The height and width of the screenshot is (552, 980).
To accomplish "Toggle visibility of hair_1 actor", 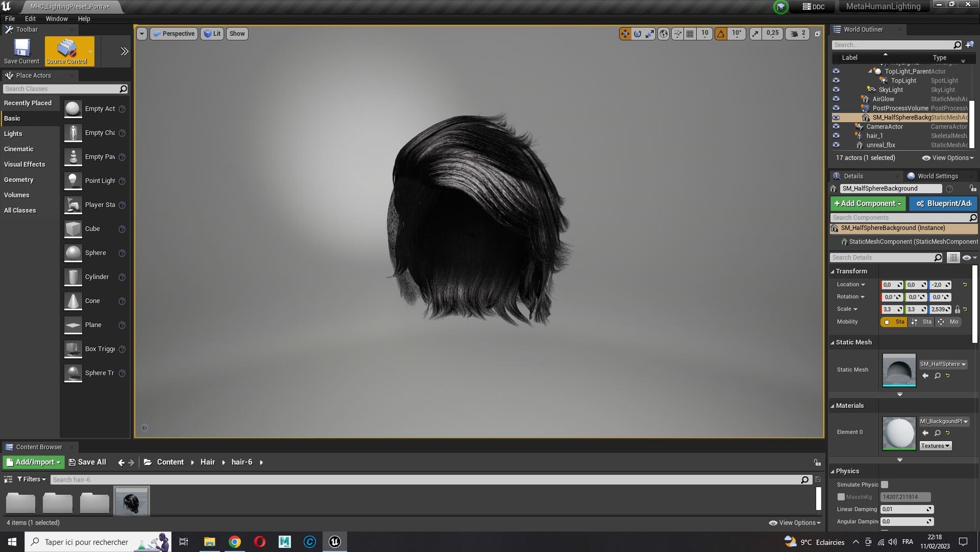I will [x=836, y=136].
